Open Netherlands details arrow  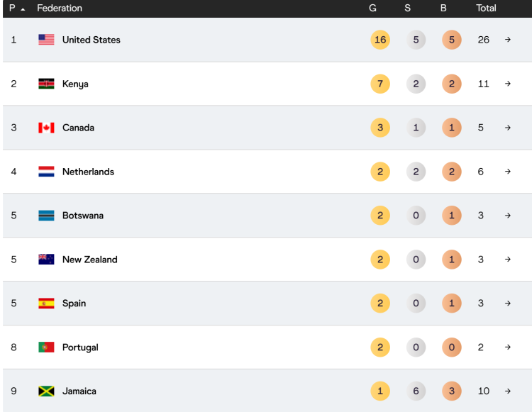[508, 172]
